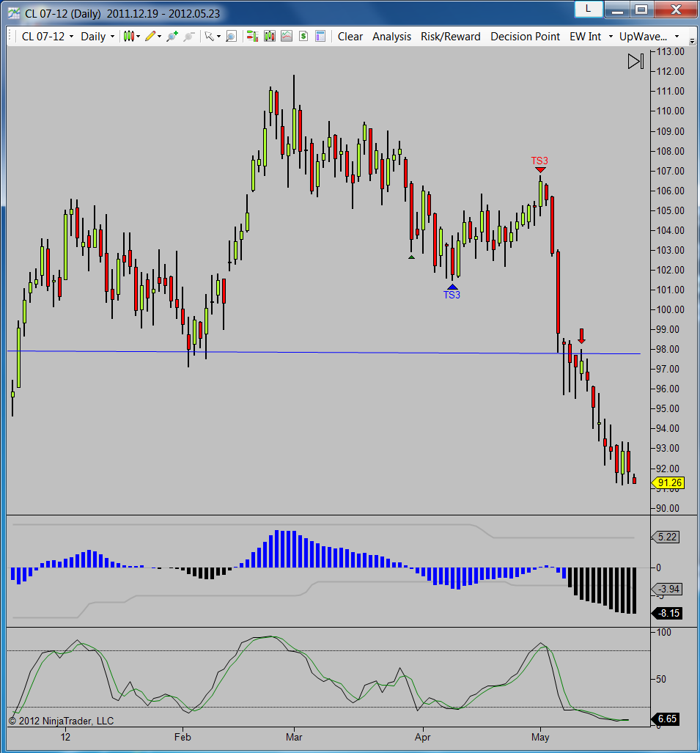This screenshot has width=700, height=753.
Task: Click the 6.65 stochastic value label
Action: pos(666,719)
